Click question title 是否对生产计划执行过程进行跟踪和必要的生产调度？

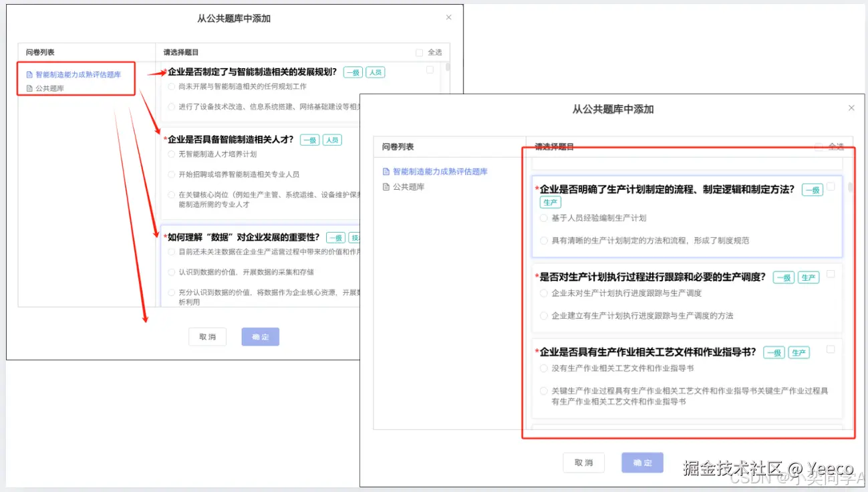(x=653, y=277)
